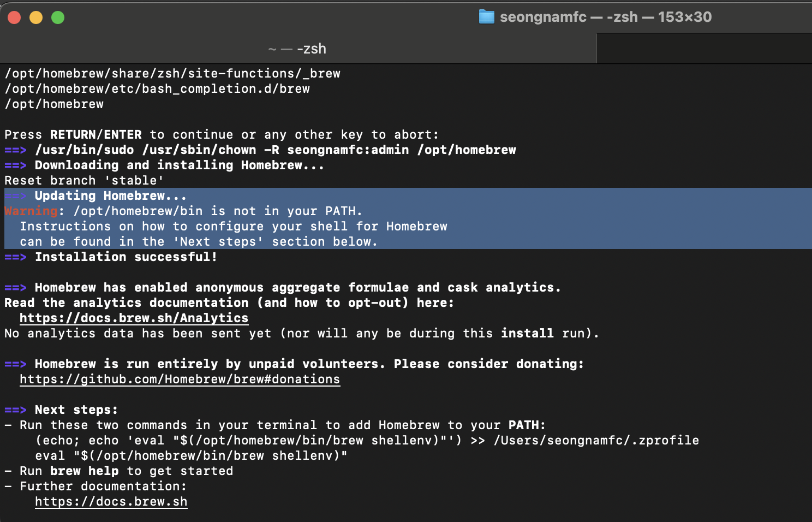Click the 'seongnamfc — -zsh — 153×30' window title
The width and height of the screenshot is (812, 522).
pos(606,17)
